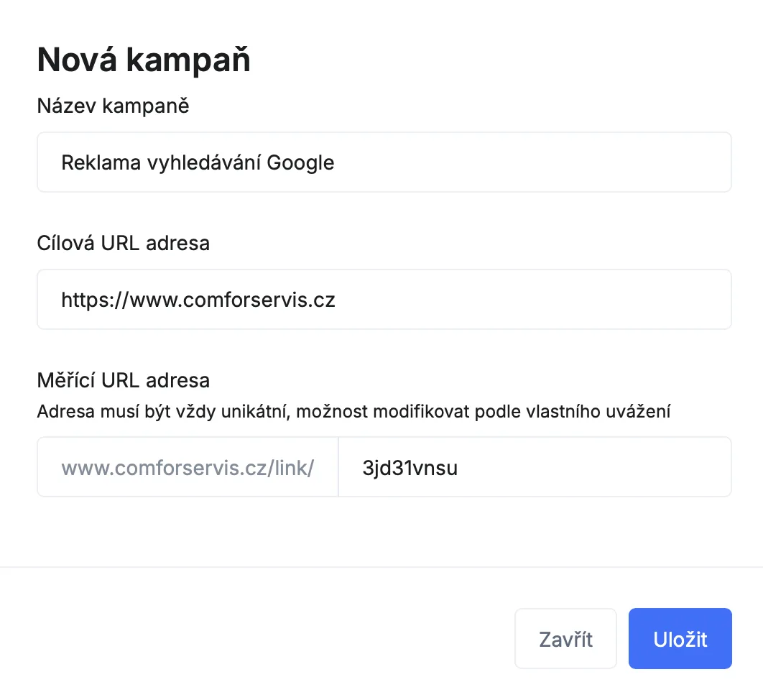Click the Nová kampaň dialog heading
Image resolution: width=763 pixels, height=700 pixels.
144,59
